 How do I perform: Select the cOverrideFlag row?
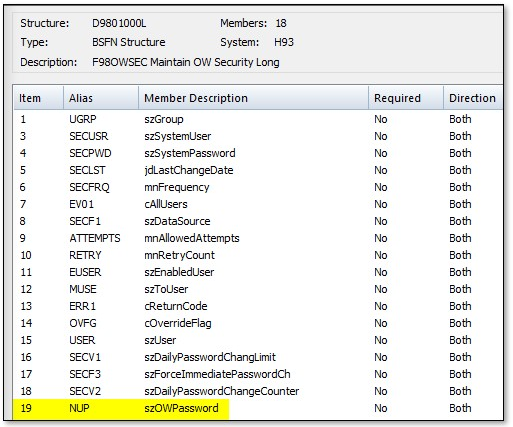coord(258,323)
